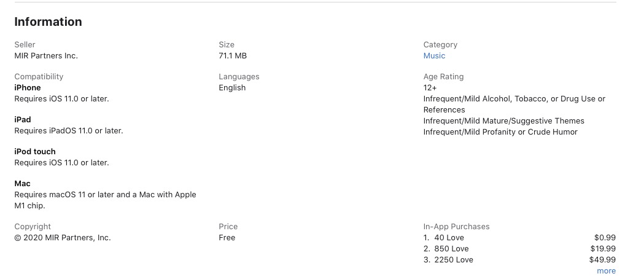Click the English language value
644x279 pixels.
[232, 88]
